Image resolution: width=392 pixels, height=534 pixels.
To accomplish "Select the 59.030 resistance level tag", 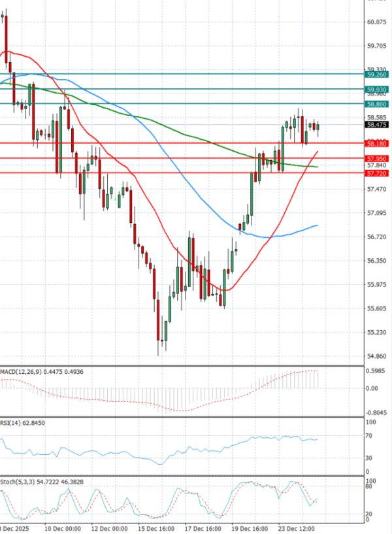I will [x=377, y=89].
